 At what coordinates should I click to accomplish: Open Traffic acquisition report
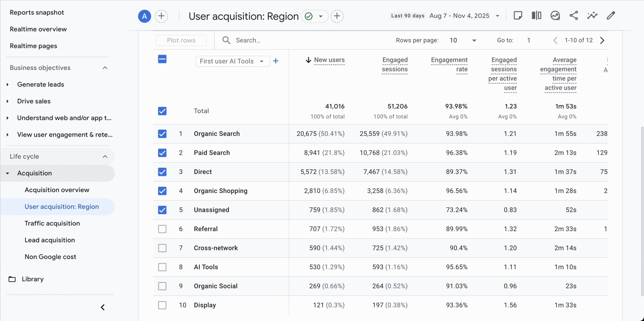click(x=52, y=223)
